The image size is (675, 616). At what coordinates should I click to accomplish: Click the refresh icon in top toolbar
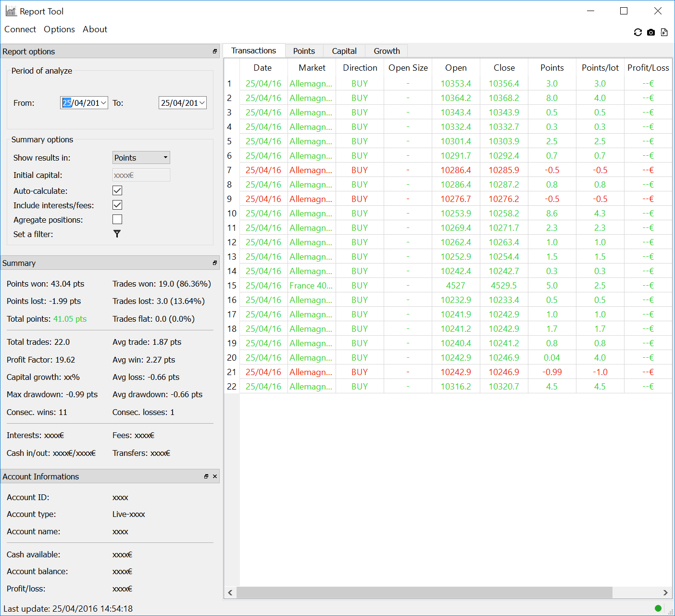click(x=637, y=32)
